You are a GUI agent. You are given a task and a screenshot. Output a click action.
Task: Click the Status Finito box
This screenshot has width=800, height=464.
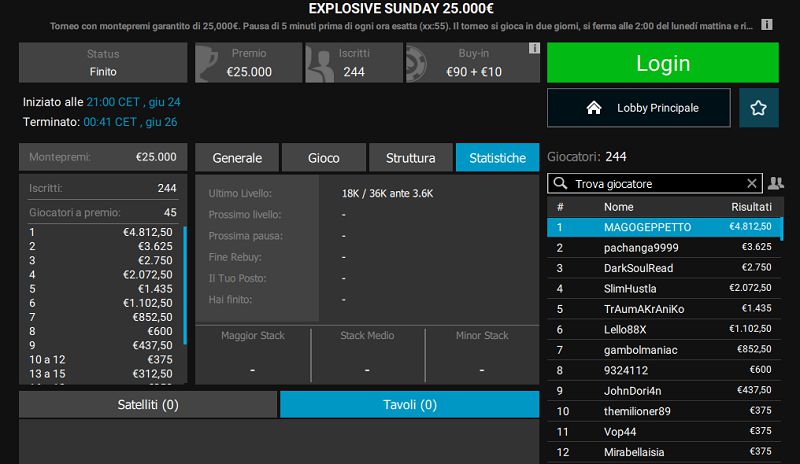coord(103,63)
